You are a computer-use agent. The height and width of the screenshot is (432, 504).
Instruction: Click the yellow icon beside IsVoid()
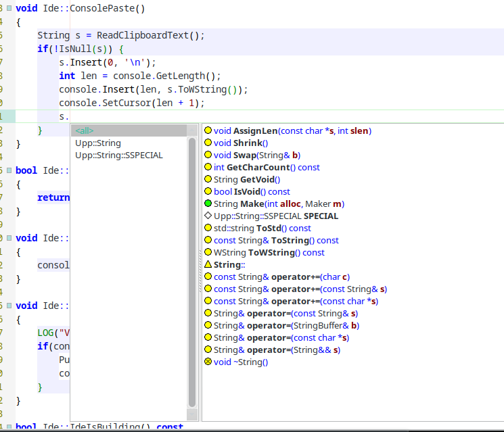pos(208,191)
